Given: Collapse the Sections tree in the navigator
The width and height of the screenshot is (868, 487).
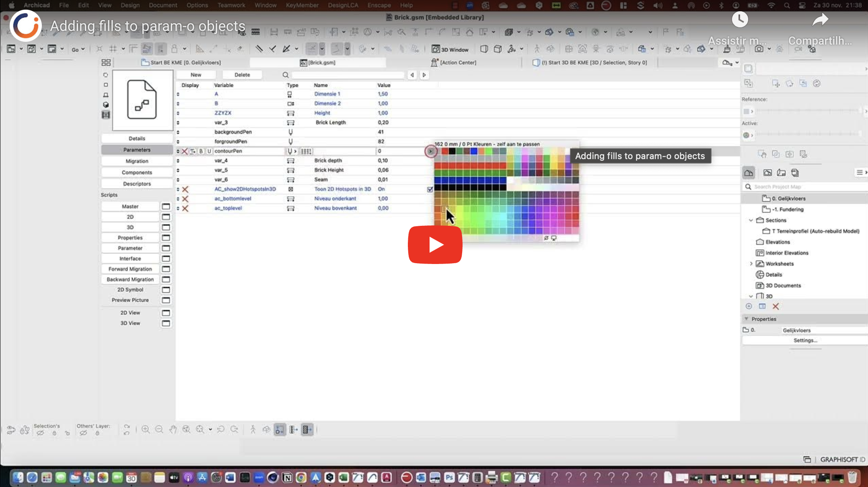Looking at the screenshot, I should click(x=751, y=220).
